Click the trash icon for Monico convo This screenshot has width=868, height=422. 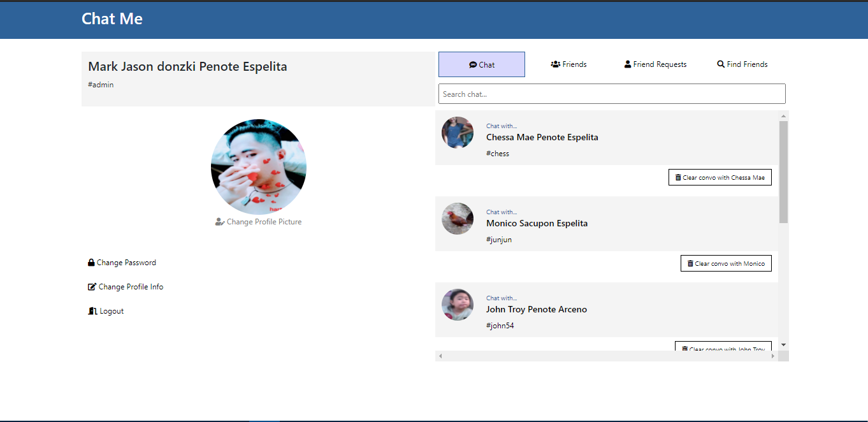[x=690, y=263]
